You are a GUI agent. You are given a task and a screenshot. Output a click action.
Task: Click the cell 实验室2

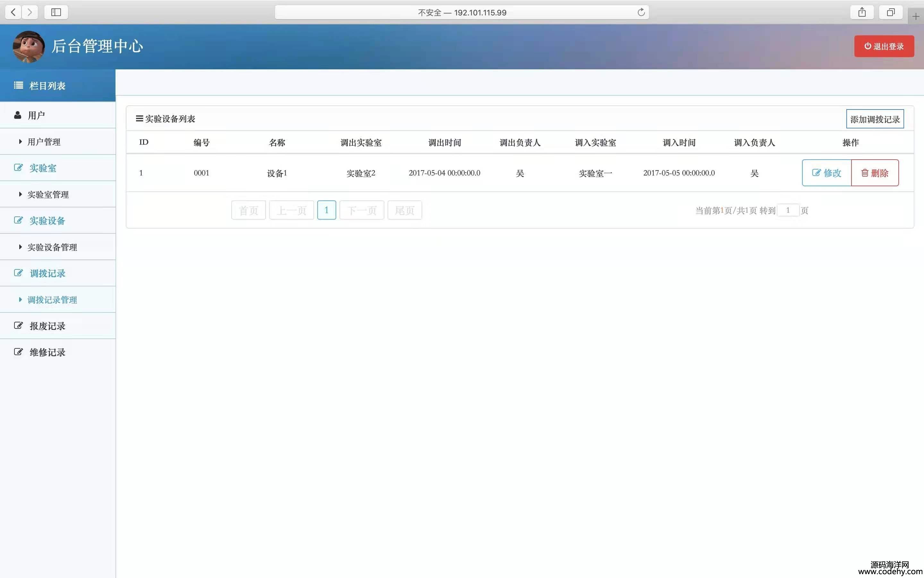[361, 173]
